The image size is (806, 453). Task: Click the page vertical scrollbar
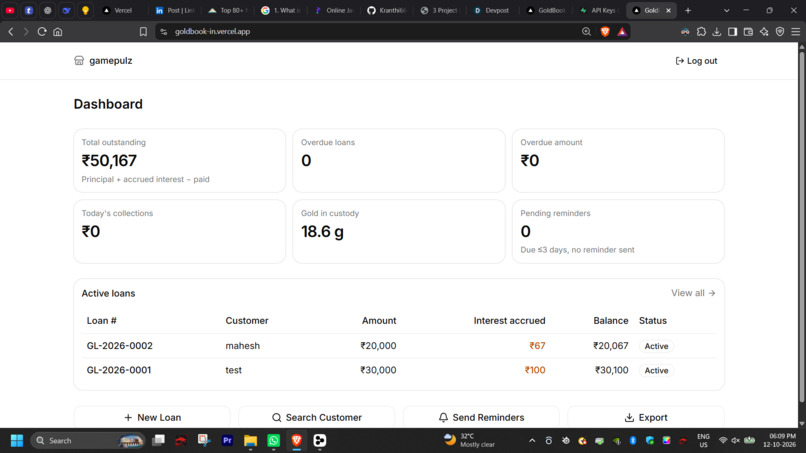(801, 226)
